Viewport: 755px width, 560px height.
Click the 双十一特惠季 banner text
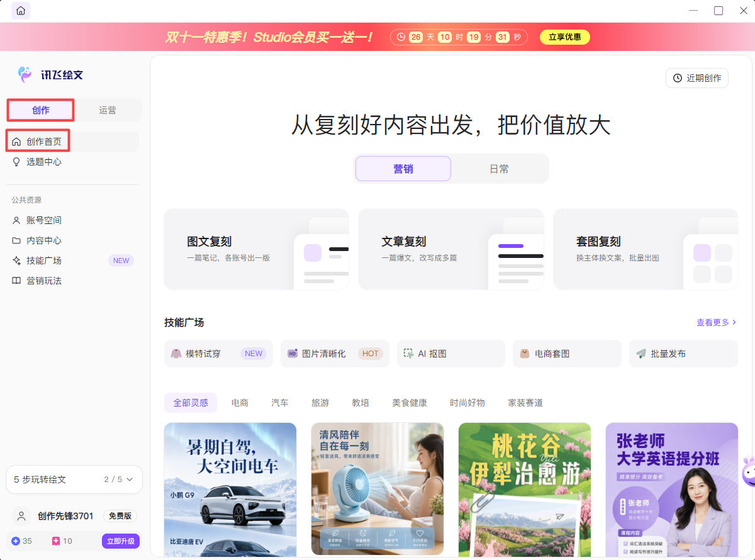tap(270, 37)
